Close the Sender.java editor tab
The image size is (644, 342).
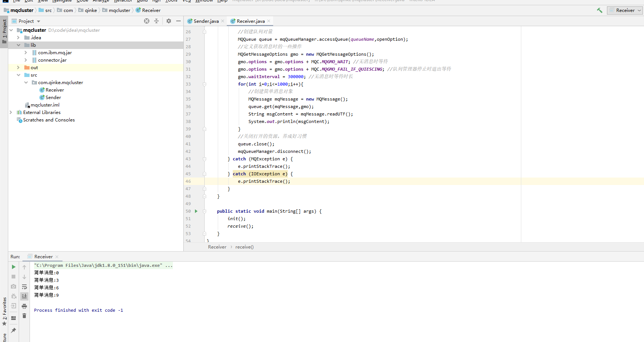click(223, 21)
